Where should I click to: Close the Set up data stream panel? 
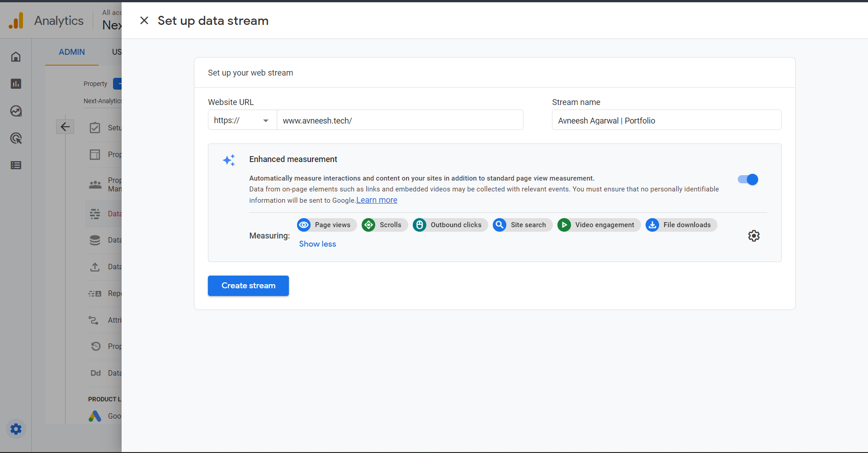(144, 20)
